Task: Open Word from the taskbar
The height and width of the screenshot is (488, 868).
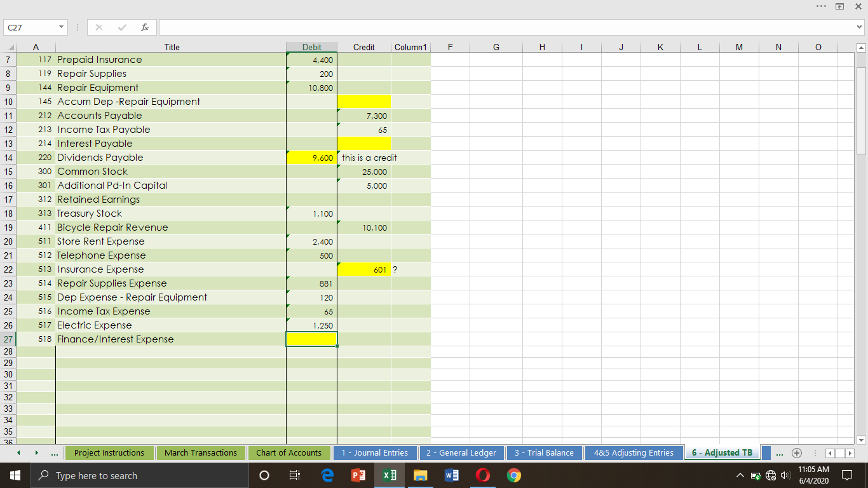Action: (452, 475)
